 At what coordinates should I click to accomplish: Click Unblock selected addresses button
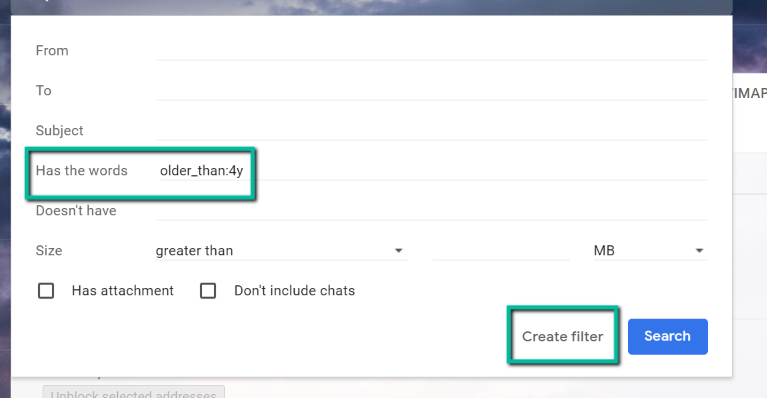point(134,392)
